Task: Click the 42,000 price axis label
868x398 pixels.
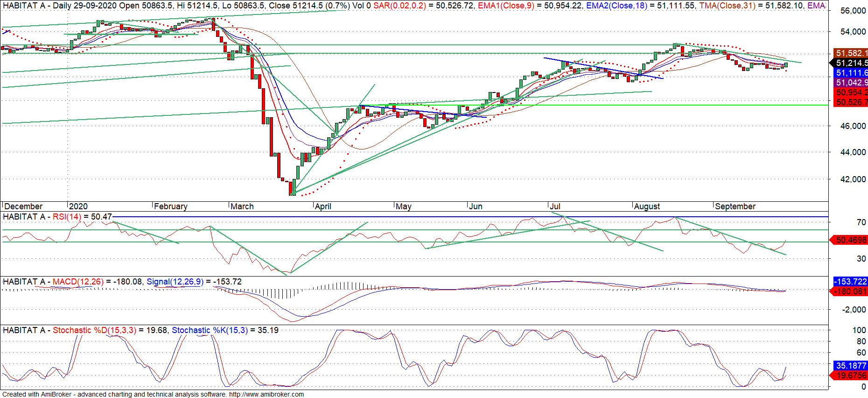Action: click(x=853, y=179)
